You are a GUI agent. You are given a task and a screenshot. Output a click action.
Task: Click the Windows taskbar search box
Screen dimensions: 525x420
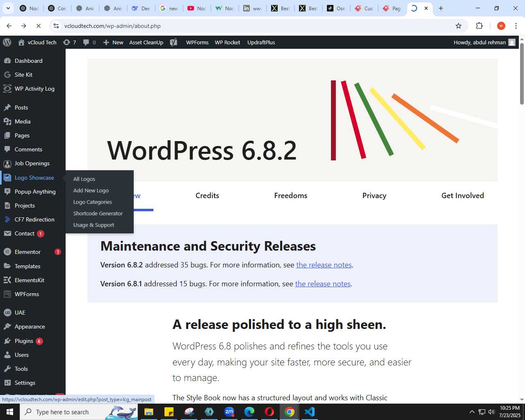click(79, 412)
